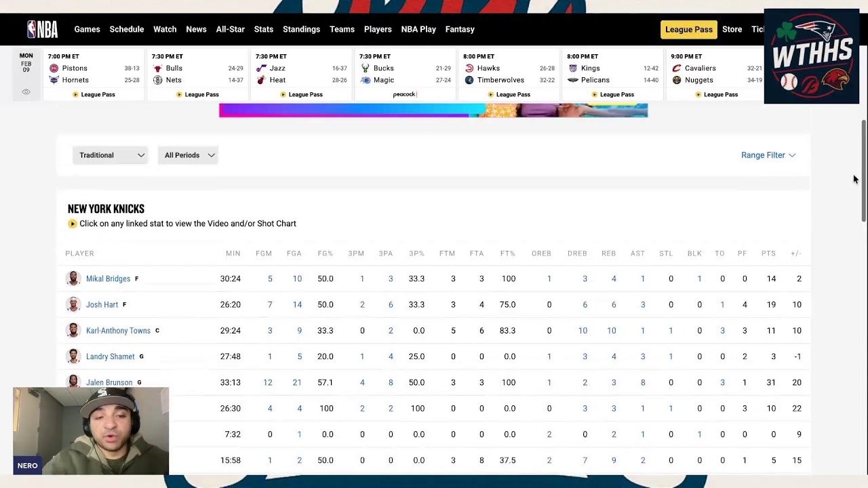
Task: Click the Pistons team logo in scoreboard
Action: (54, 68)
